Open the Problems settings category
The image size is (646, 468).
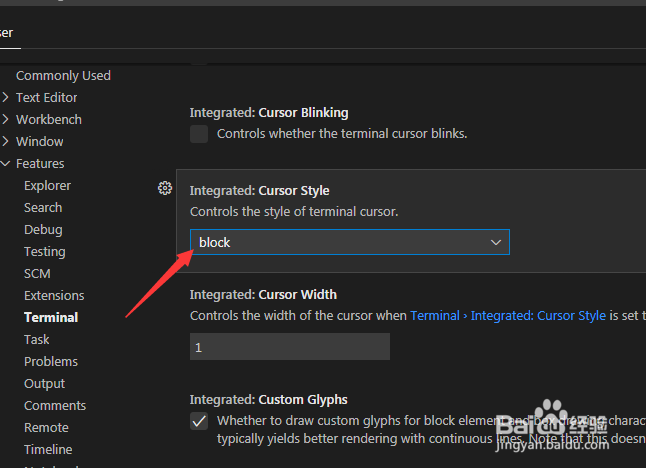tap(51, 361)
